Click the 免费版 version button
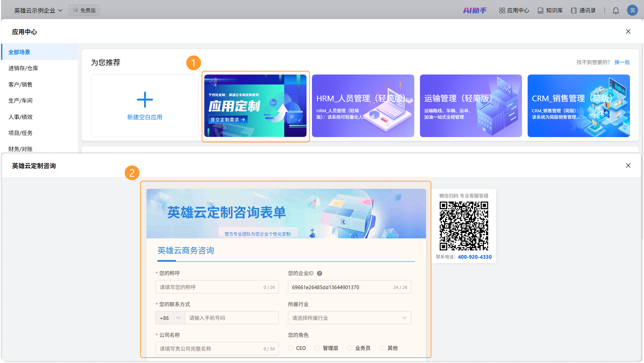The width and height of the screenshot is (644, 363). click(x=84, y=11)
